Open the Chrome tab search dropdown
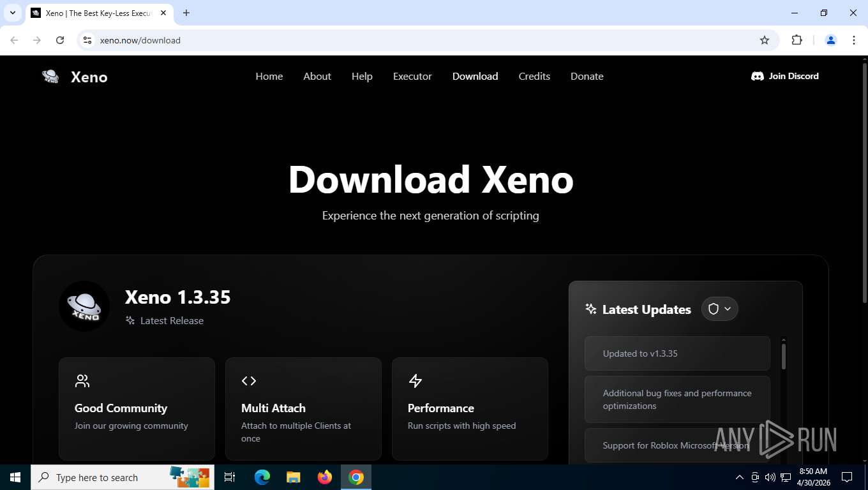 pyautogui.click(x=12, y=13)
